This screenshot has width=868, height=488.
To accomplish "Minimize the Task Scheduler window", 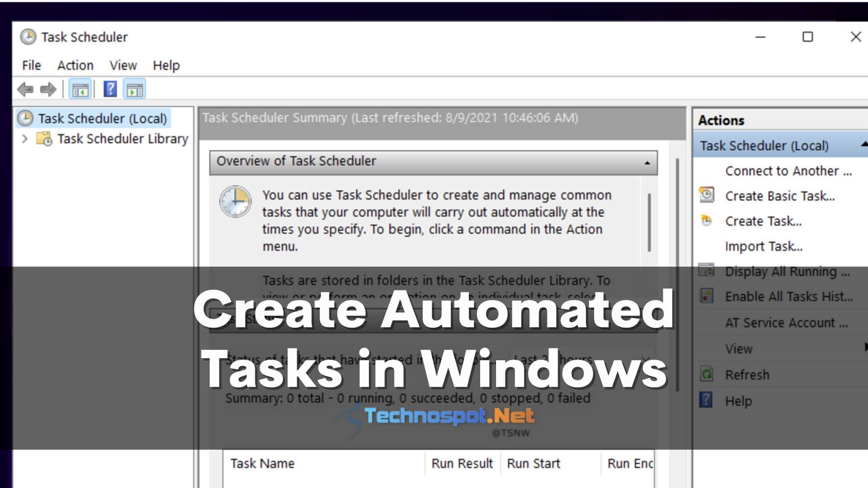I will pyautogui.click(x=760, y=37).
